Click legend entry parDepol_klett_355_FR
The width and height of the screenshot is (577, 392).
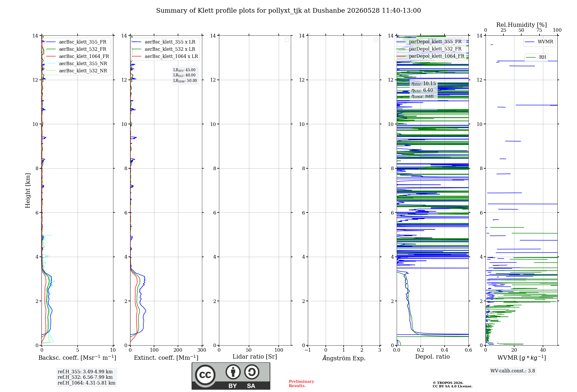pyautogui.click(x=435, y=42)
